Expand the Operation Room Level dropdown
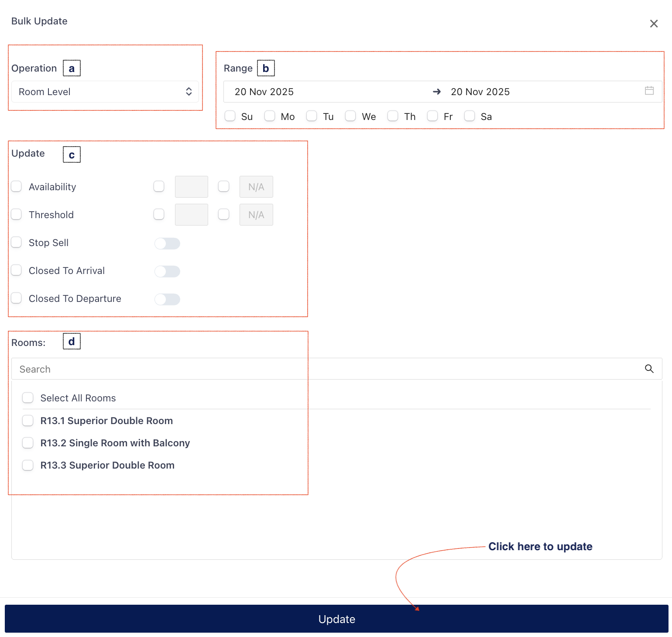 click(105, 92)
